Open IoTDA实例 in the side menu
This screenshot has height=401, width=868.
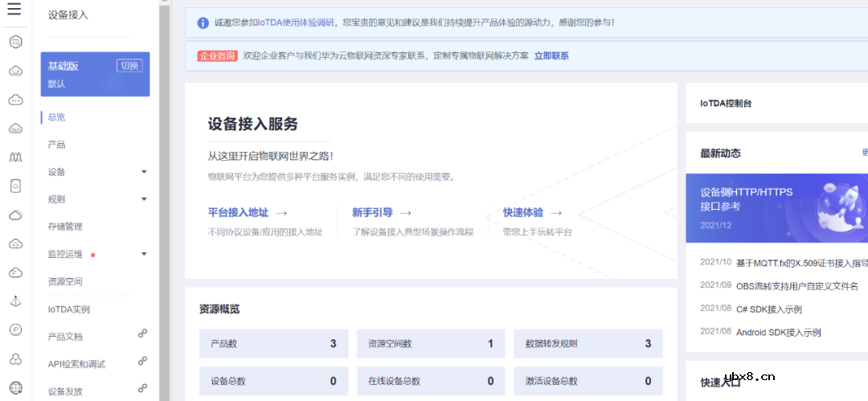(x=69, y=309)
